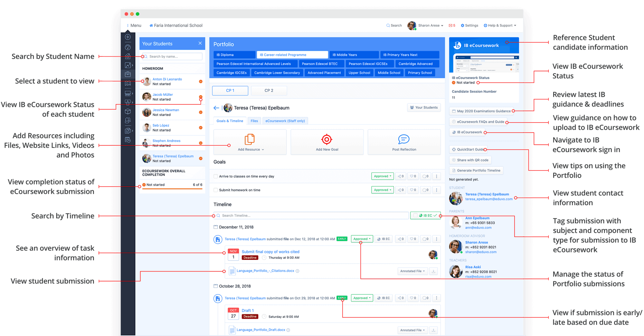Open Language_Portfolio_Draft.docx submission

coord(261,330)
